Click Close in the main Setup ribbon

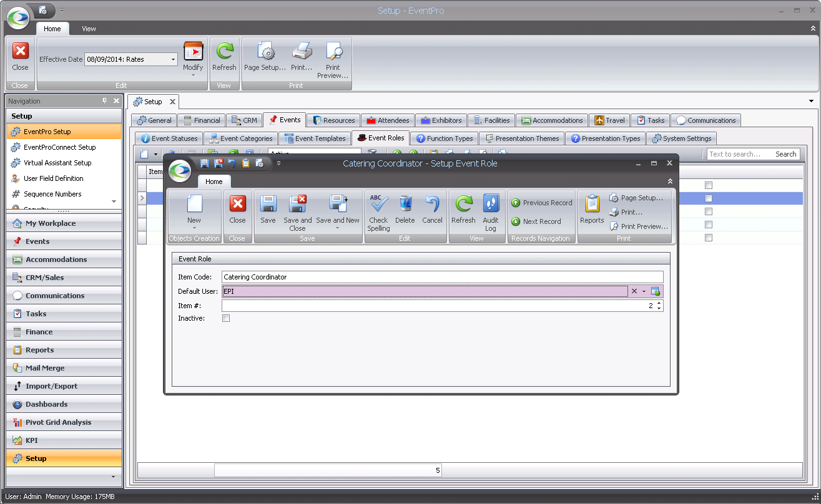[x=20, y=56]
